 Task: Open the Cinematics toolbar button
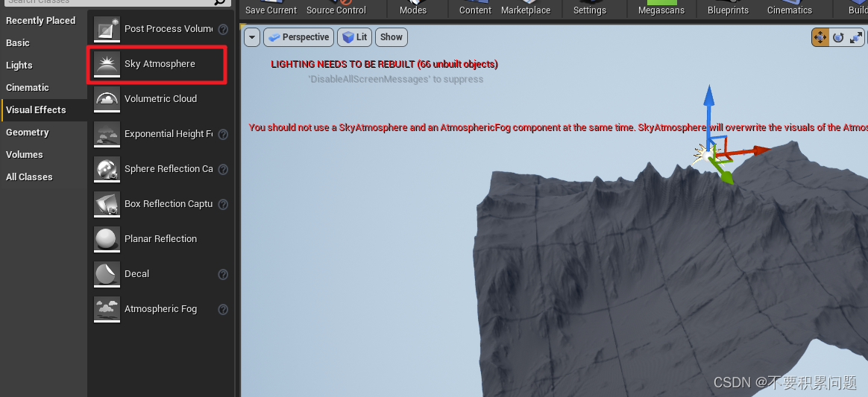pos(790,8)
